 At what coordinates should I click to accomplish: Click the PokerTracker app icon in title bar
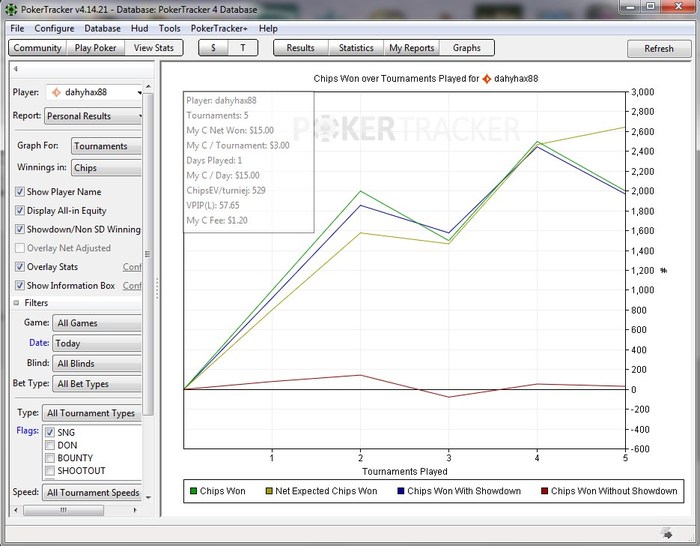pos(11,9)
